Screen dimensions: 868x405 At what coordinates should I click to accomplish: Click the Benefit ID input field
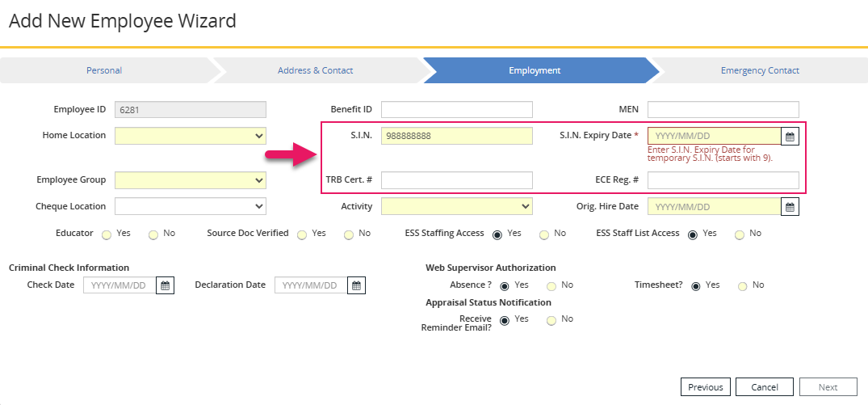(x=457, y=110)
